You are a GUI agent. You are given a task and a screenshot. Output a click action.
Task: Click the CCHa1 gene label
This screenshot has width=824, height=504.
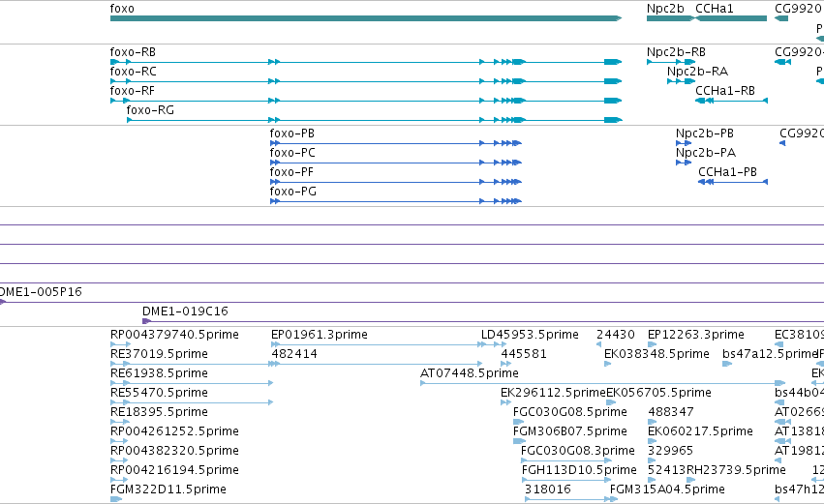715,9
